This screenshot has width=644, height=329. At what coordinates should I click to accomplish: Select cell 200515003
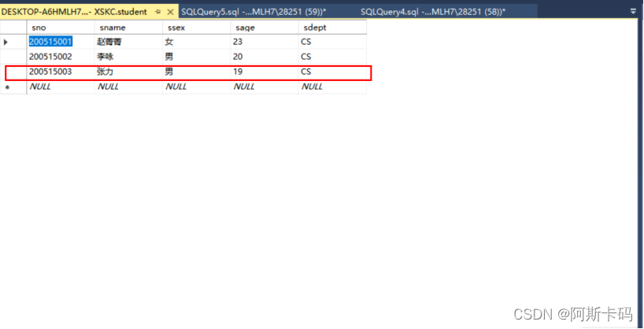point(61,72)
